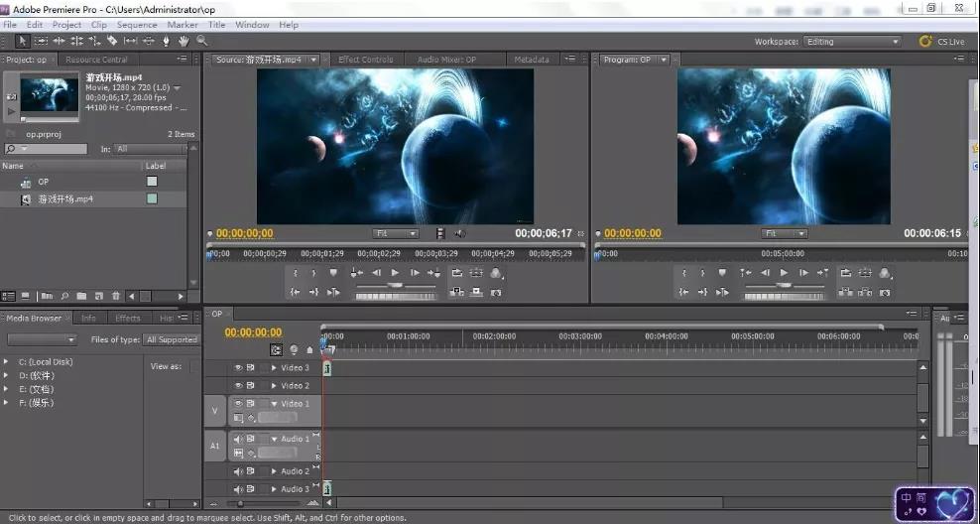The image size is (980, 524).
Task: Click the Snap icon in timeline
Action: point(277,349)
